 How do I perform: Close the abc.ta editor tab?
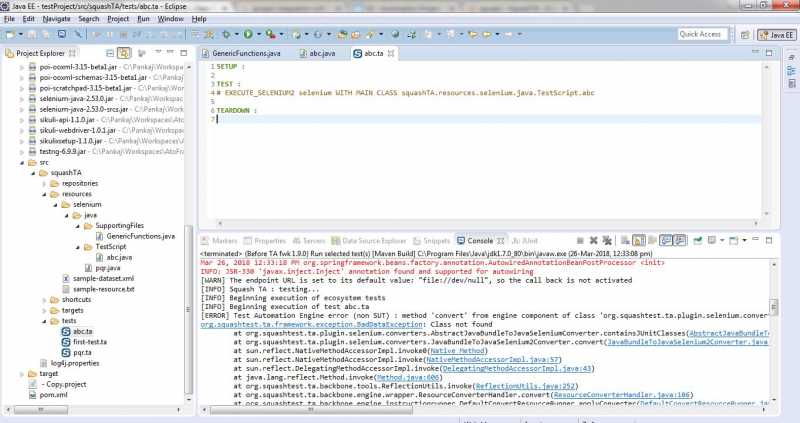[393, 53]
